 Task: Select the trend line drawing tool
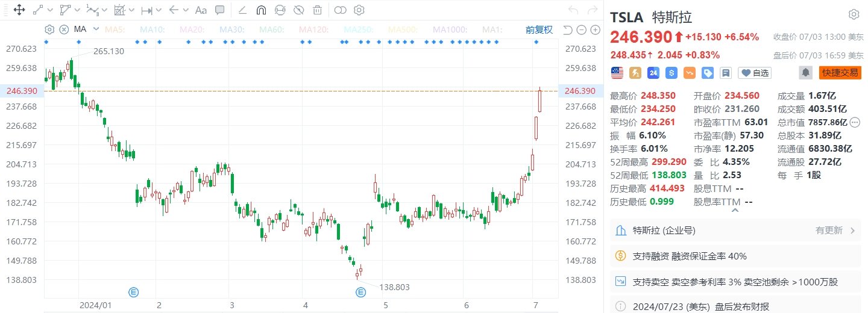coord(38,10)
